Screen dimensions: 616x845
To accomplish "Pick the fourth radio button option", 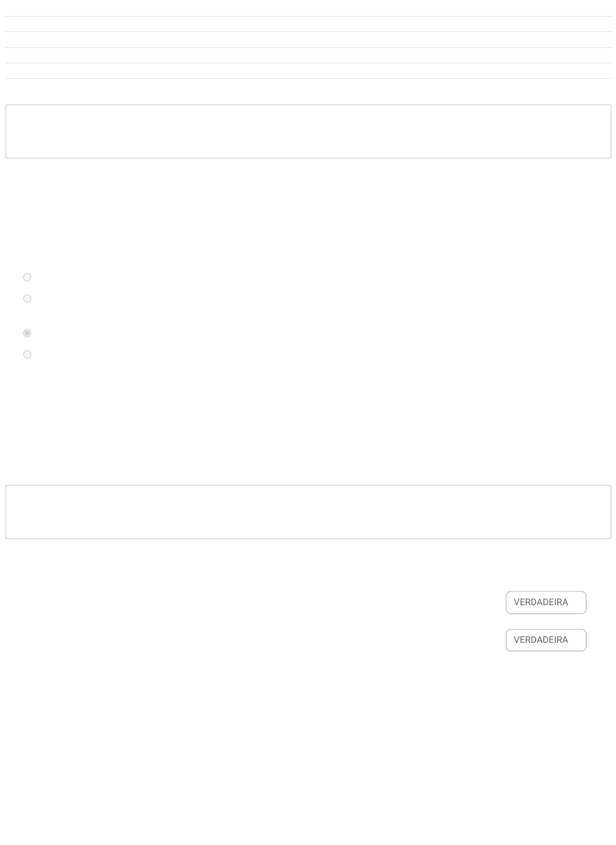I will [x=27, y=355].
